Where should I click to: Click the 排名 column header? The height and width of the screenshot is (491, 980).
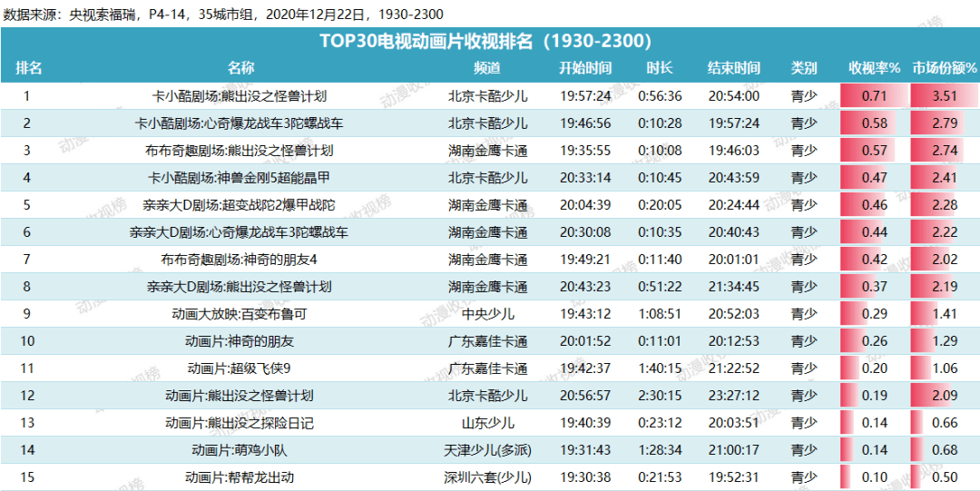point(29,68)
